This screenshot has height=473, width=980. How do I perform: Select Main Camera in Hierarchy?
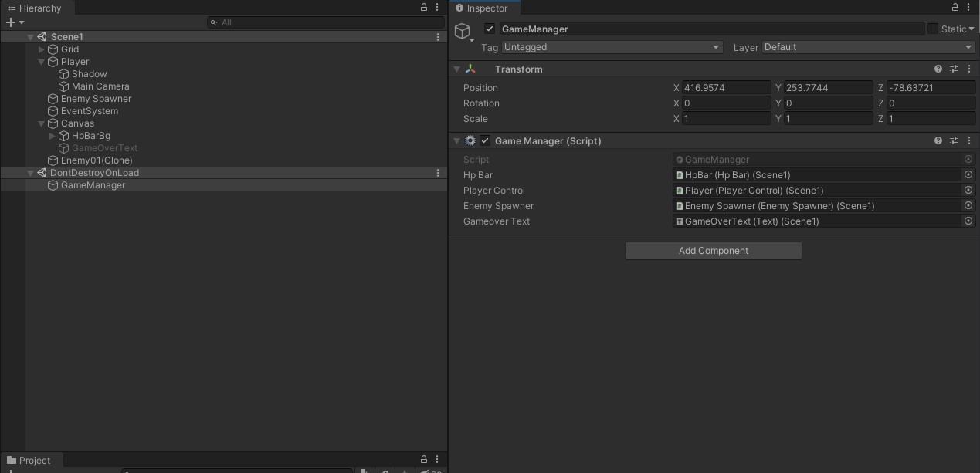[x=100, y=86]
